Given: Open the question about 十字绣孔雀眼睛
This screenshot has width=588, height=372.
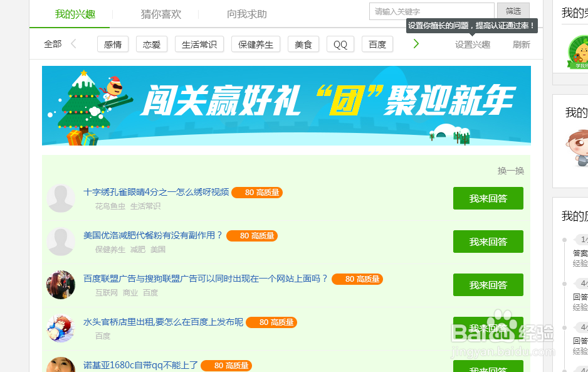Looking at the screenshot, I should tap(156, 192).
